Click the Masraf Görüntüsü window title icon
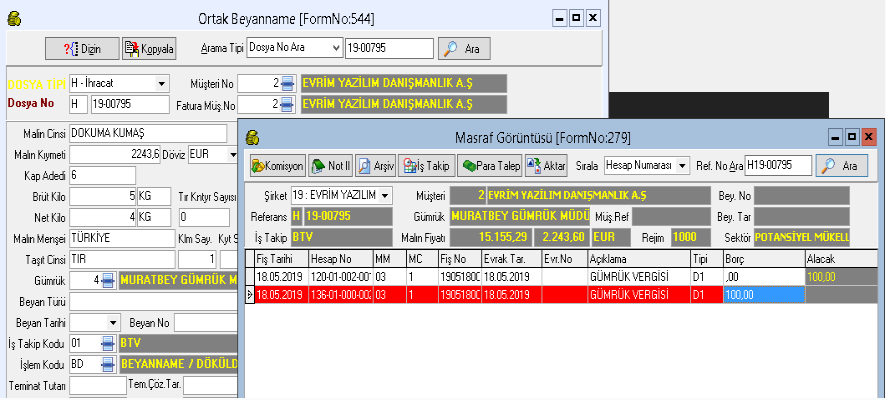Image resolution: width=886 pixels, height=400 pixels. pyautogui.click(x=253, y=137)
